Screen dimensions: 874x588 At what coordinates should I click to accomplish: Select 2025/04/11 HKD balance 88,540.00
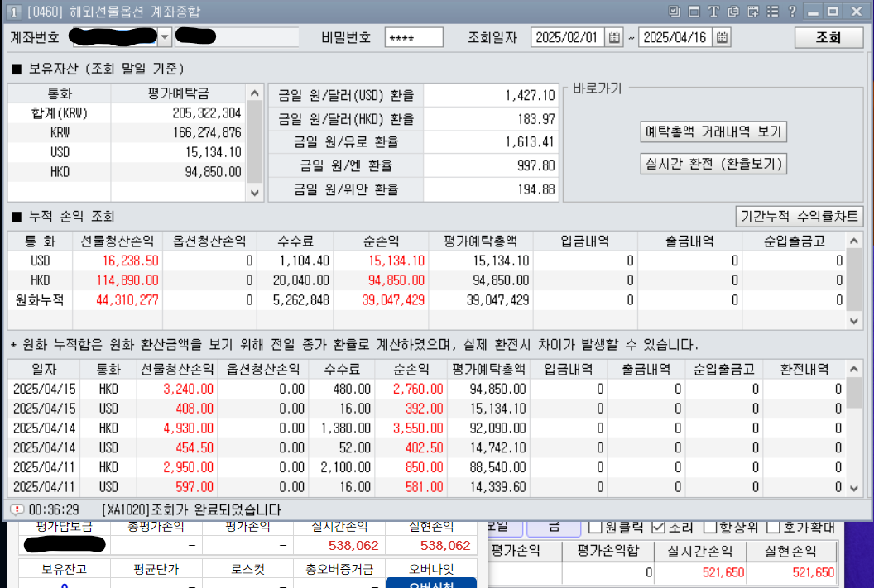coord(497,467)
